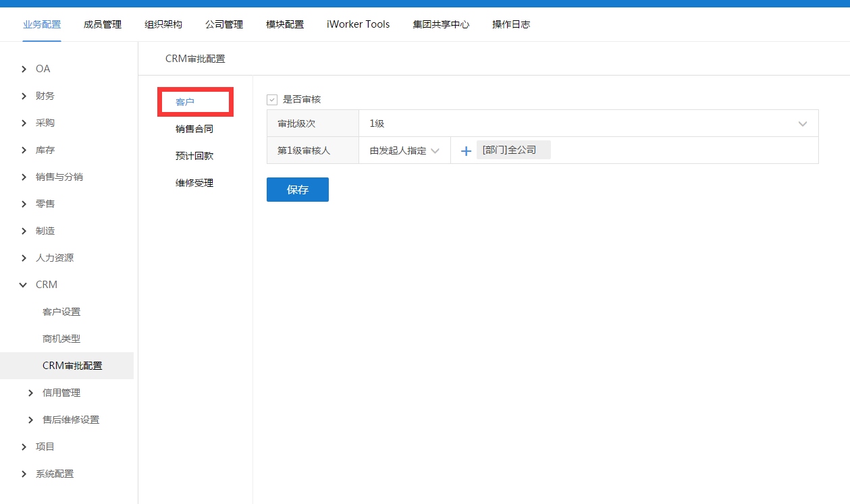Switch to the 成员管理 tab
This screenshot has width=850, height=504.
(x=103, y=24)
